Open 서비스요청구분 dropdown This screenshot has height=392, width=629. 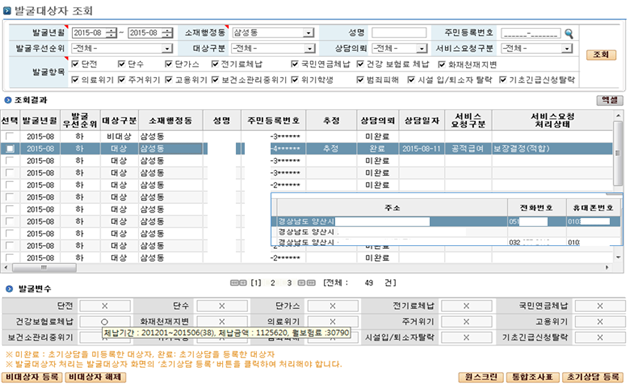coord(566,49)
